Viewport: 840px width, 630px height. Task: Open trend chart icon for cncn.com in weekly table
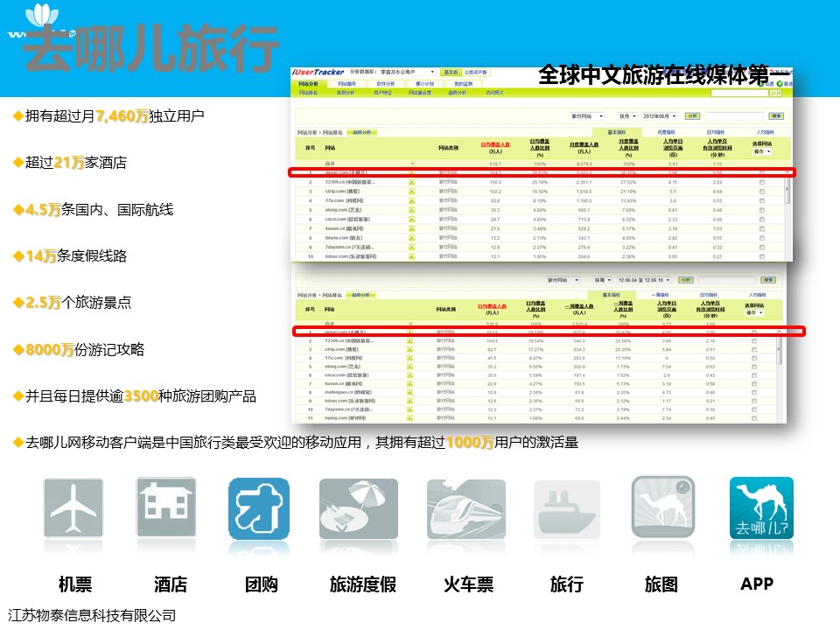(409, 375)
